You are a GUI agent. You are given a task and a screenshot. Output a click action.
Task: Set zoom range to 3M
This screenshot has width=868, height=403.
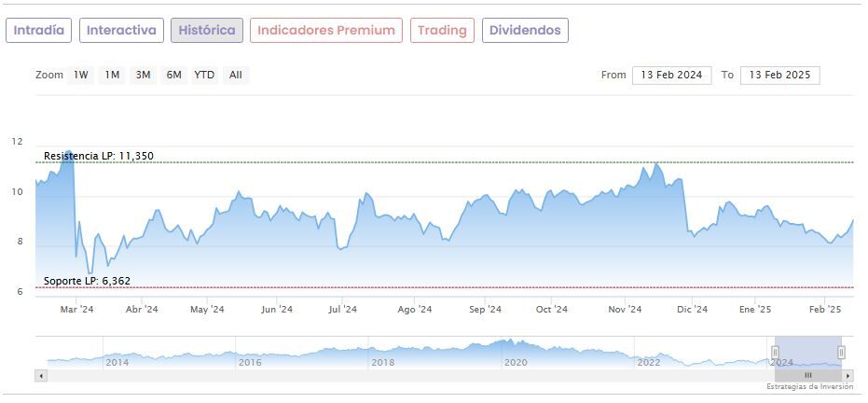143,76
